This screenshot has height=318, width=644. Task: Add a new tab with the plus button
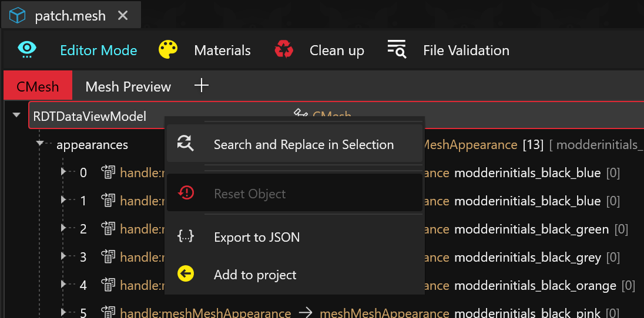pyautogui.click(x=202, y=86)
